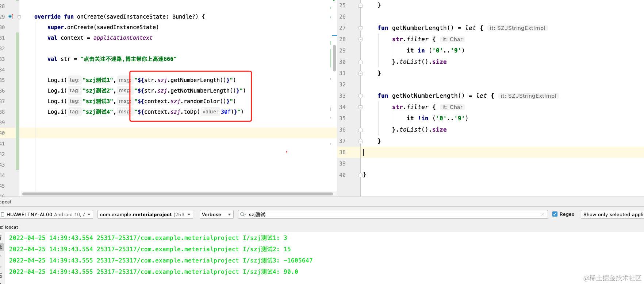Click the fold end marker at line 31
The width and height of the screenshot is (644, 284).
coord(360,73)
